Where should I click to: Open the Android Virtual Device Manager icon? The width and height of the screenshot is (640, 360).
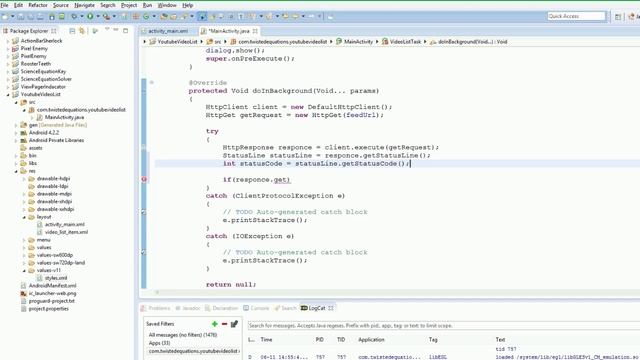point(62,16)
